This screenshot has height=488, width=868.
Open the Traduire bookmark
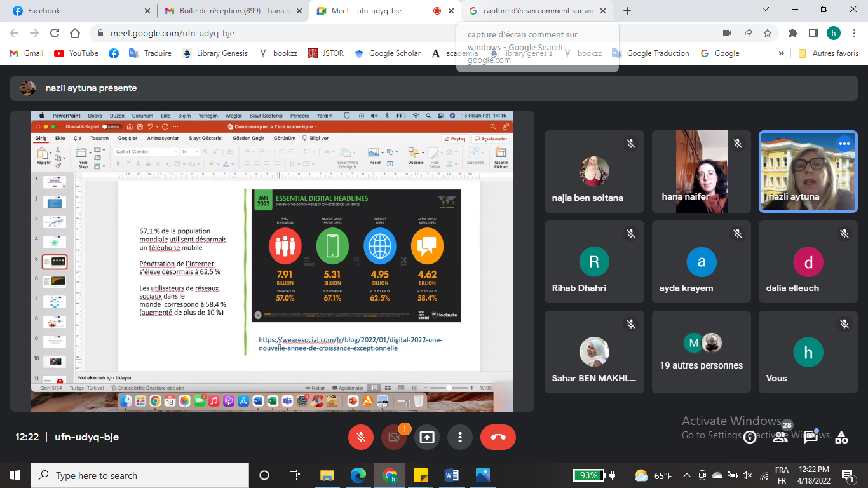coord(150,53)
